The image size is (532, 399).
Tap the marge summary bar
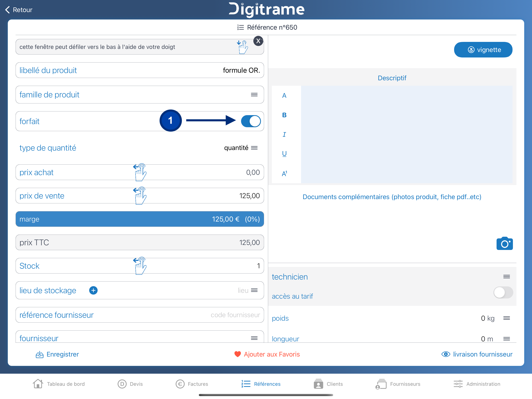pos(140,219)
